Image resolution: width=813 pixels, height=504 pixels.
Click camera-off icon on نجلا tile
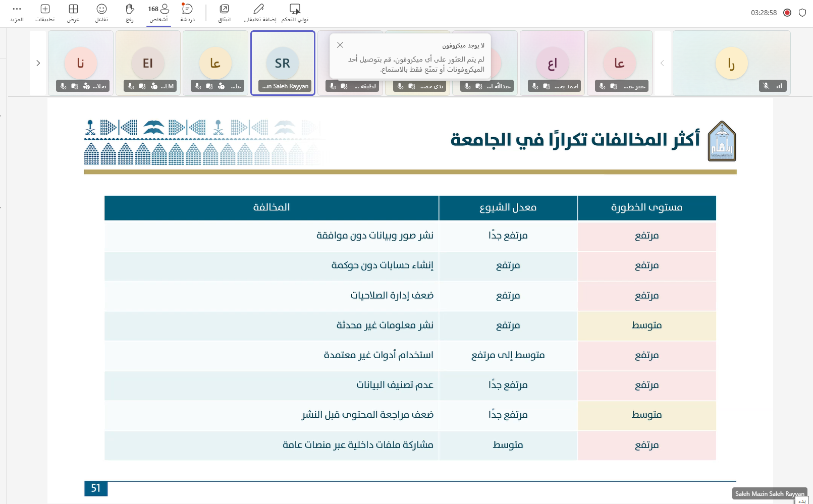pos(75,86)
